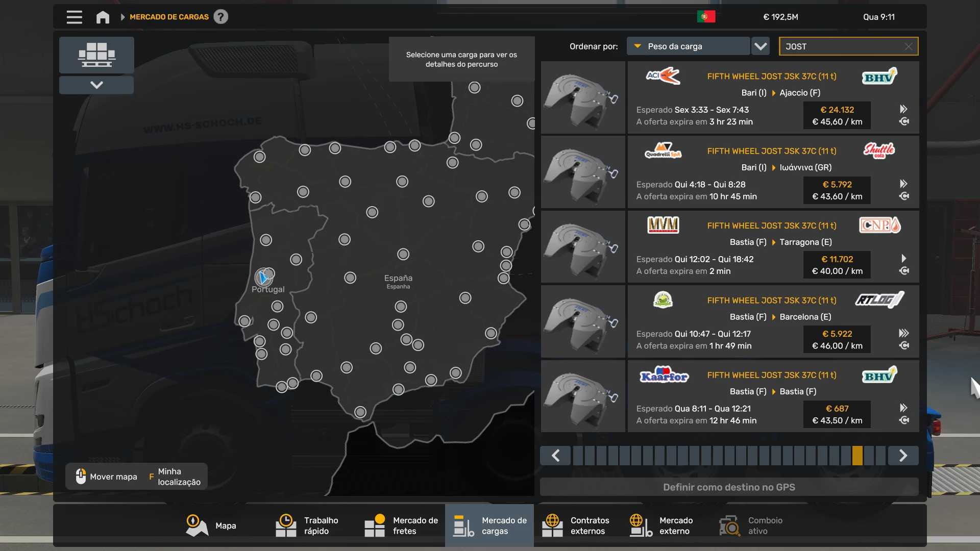This screenshot has width=980, height=551.
Task: Switch to Trabalho rápido tab
Action: [x=307, y=525]
